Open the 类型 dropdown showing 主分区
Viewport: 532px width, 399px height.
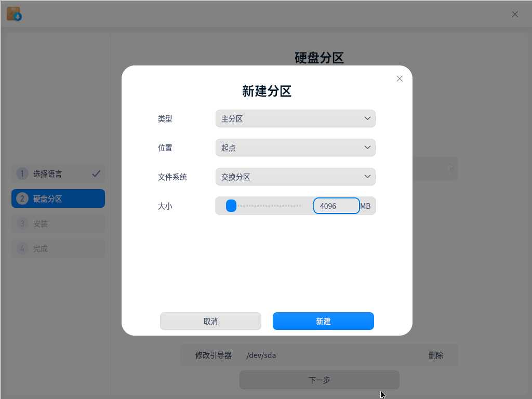(x=295, y=118)
